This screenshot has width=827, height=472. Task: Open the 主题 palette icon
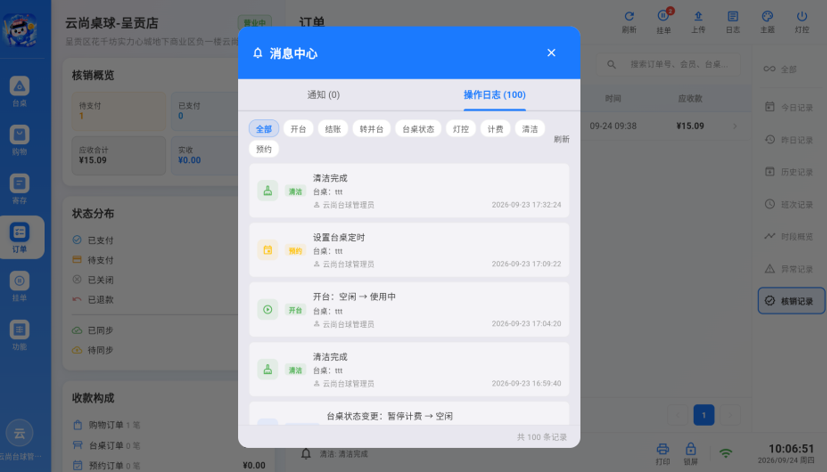tap(767, 22)
